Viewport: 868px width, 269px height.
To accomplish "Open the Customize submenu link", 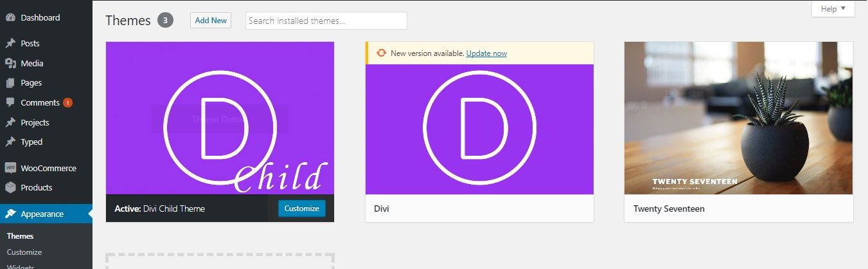I will click(24, 252).
